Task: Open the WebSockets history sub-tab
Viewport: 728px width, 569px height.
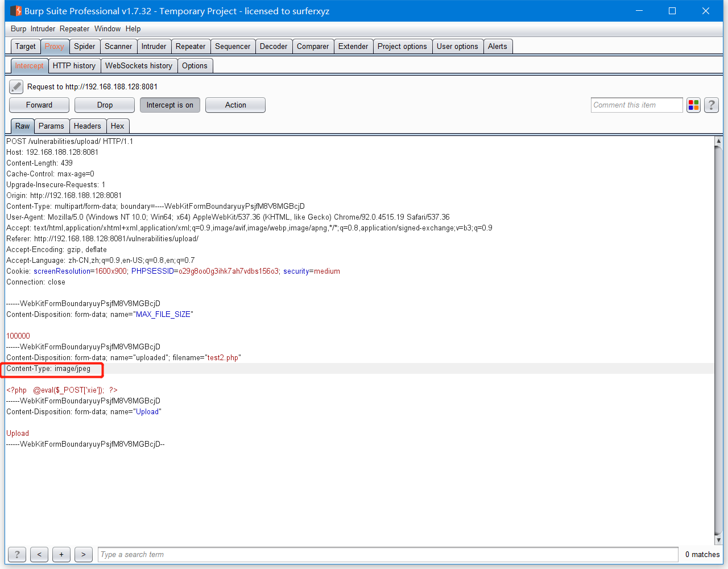Action: (139, 66)
